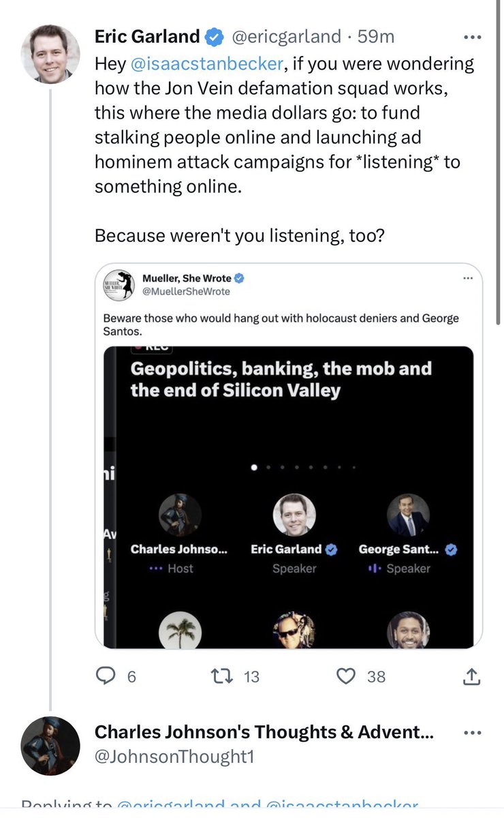This screenshot has width=504, height=818.
Task: Open three-dot menu on quoted Mueller tweet
Action: click(467, 278)
